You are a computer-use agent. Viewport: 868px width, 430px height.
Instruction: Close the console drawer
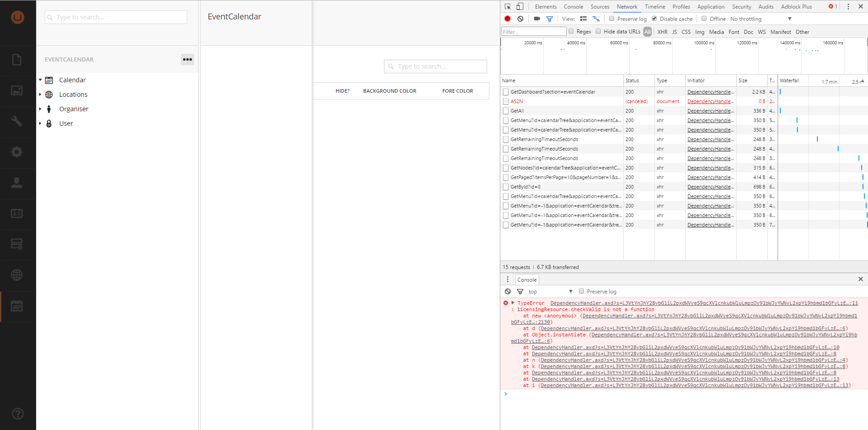coord(860,279)
